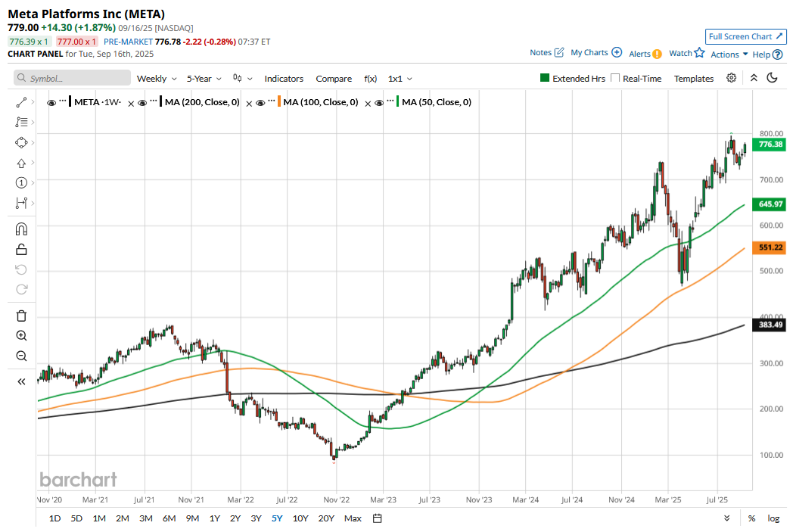Expand bottom panel double chevron down
Screen dimensions: 796x532
[727, 518]
